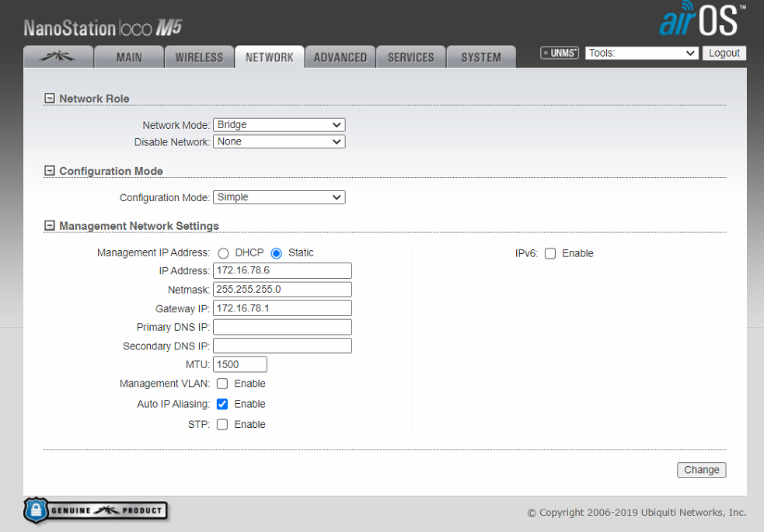This screenshot has width=764, height=532.
Task: Click the Genuine Product badge
Action: (x=96, y=510)
